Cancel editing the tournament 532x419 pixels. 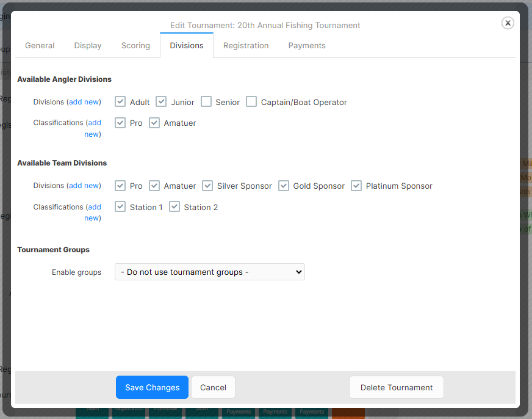pyautogui.click(x=213, y=387)
